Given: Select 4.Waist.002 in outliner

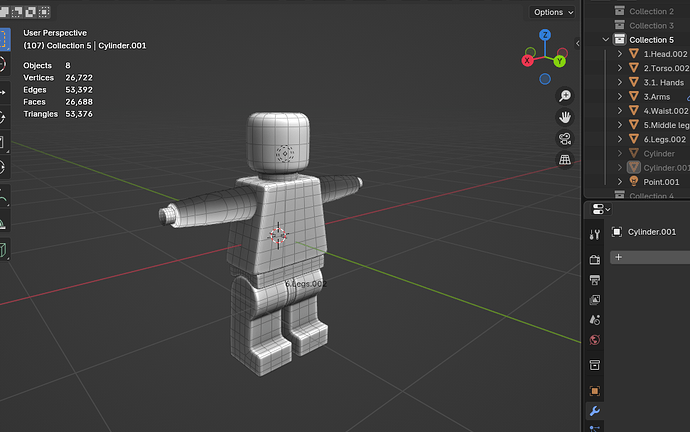Looking at the screenshot, I should click(666, 111).
